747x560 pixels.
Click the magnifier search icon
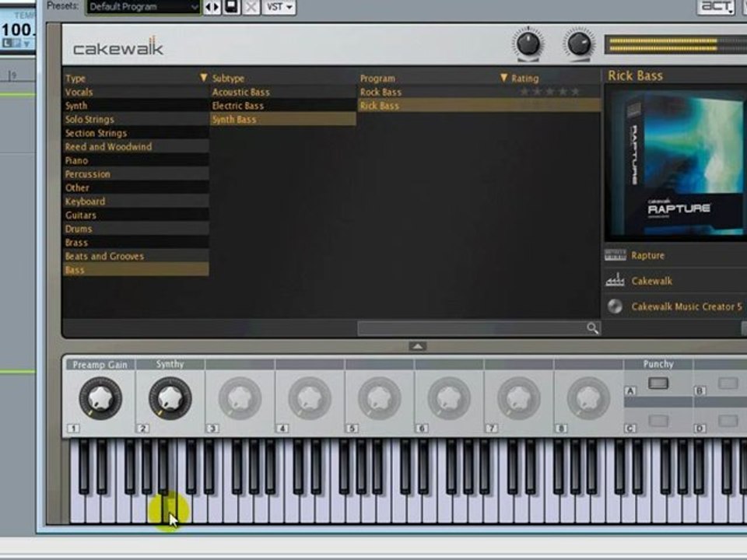592,328
